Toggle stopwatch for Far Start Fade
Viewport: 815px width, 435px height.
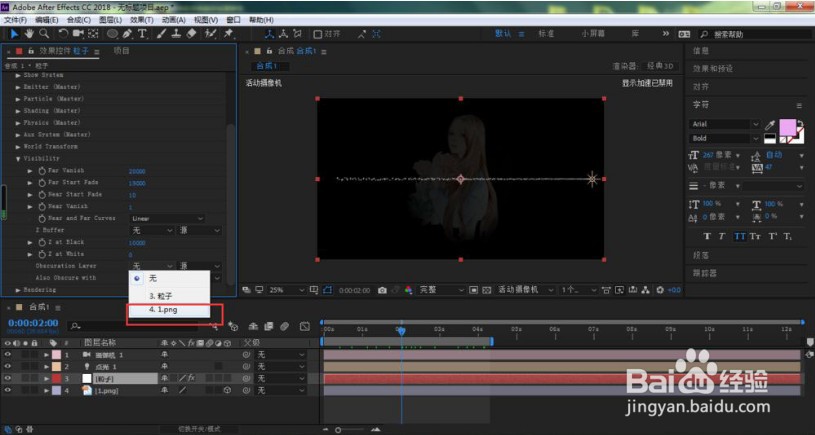(42, 183)
